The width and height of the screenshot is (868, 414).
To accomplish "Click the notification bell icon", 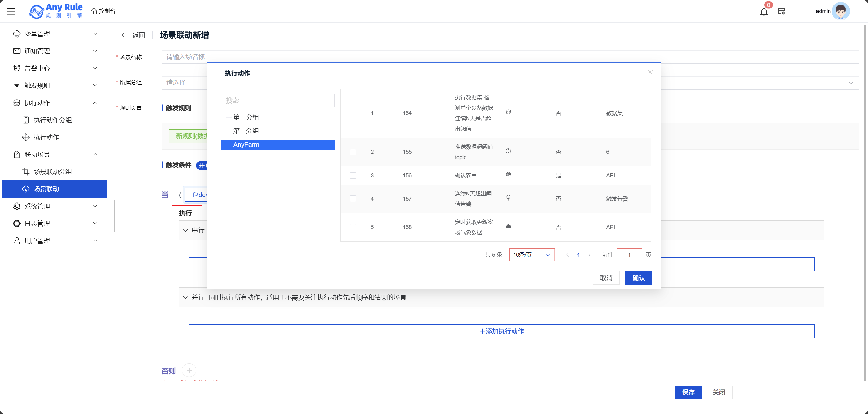I will pos(764,12).
